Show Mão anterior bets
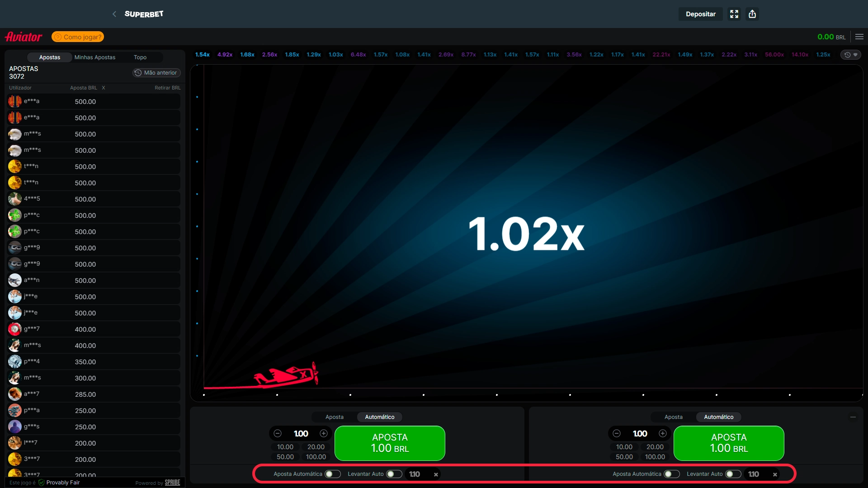 (x=156, y=73)
